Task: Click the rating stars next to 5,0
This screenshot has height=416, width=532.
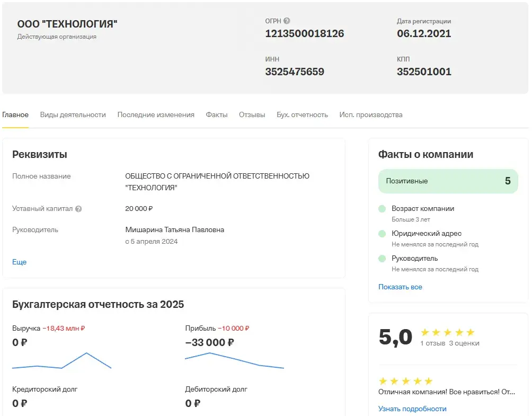Action: [x=448, y=332]
